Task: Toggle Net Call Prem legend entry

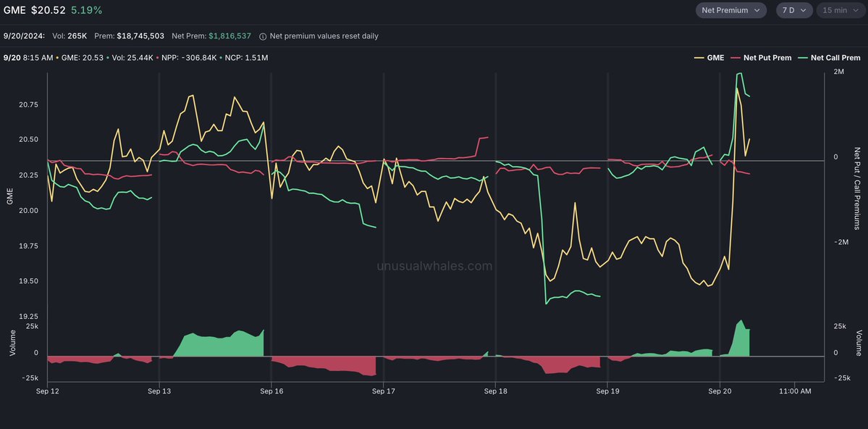Action: pos(830,58)
